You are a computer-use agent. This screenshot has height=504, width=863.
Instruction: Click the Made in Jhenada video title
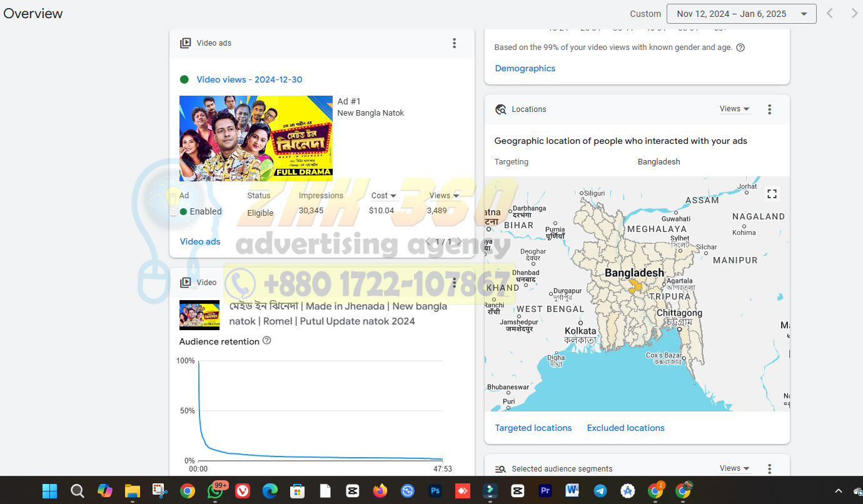(x=338, y=313)
